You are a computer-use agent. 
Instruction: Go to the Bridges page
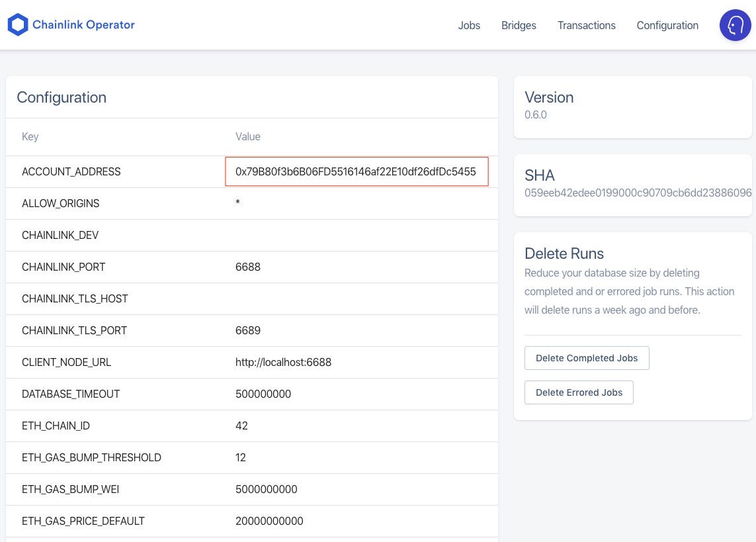(519, 26)
